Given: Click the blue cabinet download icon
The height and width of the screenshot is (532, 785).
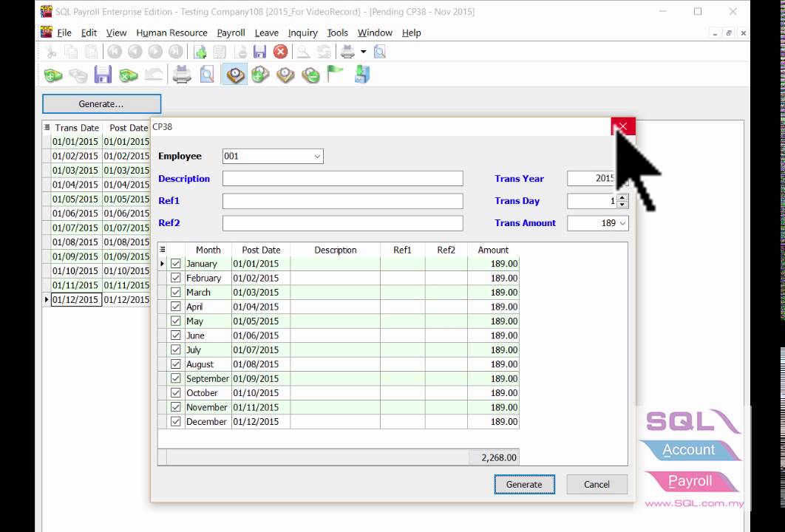Looking at the screenshot, I should pos(362,75).
